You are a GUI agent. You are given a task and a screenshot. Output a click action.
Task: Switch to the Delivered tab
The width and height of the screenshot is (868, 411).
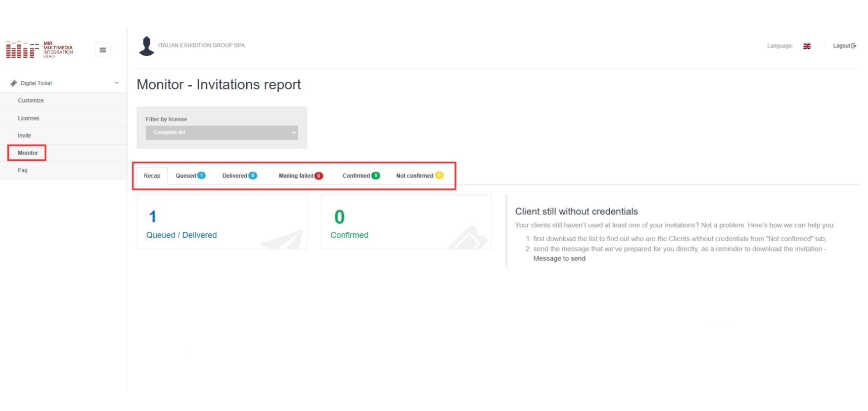coord(239,176)
